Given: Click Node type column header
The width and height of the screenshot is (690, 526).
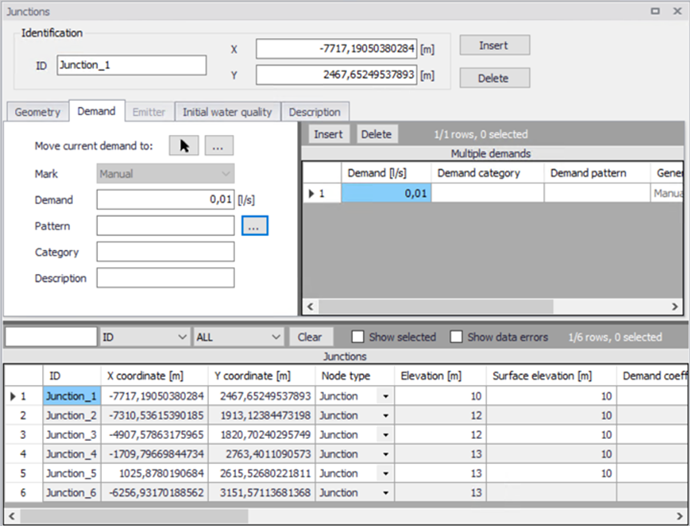Looking at the screenshot, I should click(355, 376).
